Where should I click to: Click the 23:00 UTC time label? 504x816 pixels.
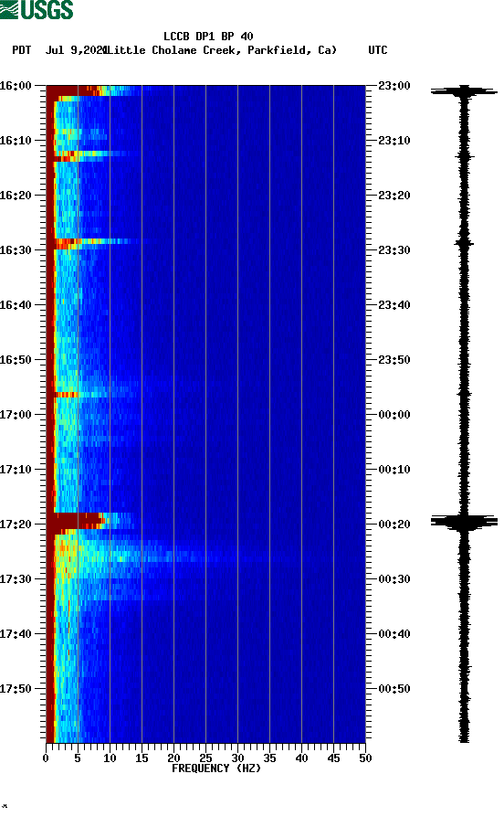point(394,85)
